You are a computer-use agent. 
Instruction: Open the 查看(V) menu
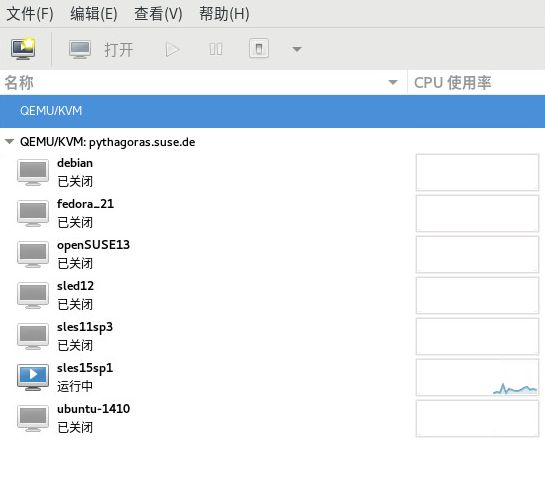coord(158,14)
